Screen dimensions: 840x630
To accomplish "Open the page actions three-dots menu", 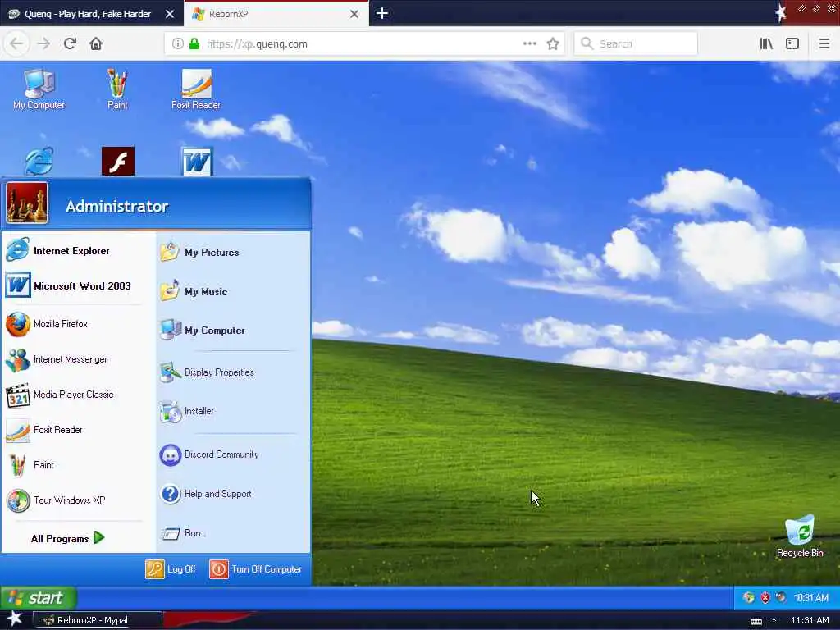I will click(530, 44).
